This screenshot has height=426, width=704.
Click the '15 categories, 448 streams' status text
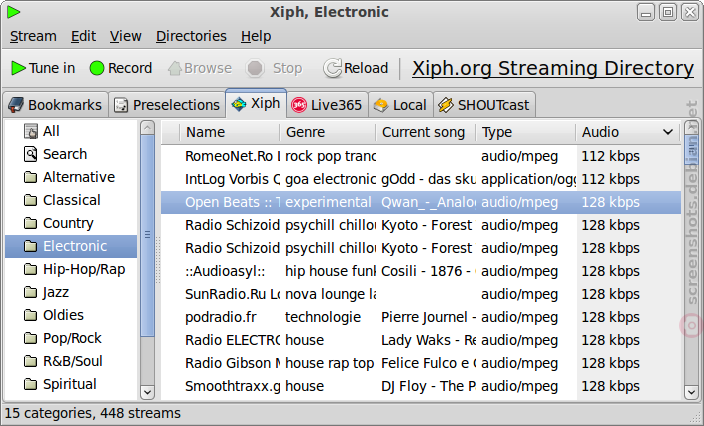[93, 413]
